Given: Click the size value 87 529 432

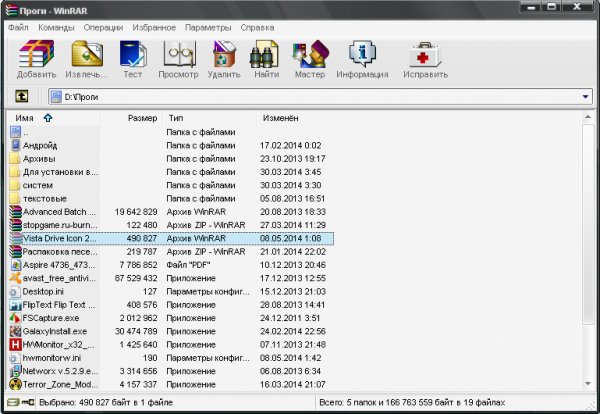Looking at the screenshot, I should [136, 278].
